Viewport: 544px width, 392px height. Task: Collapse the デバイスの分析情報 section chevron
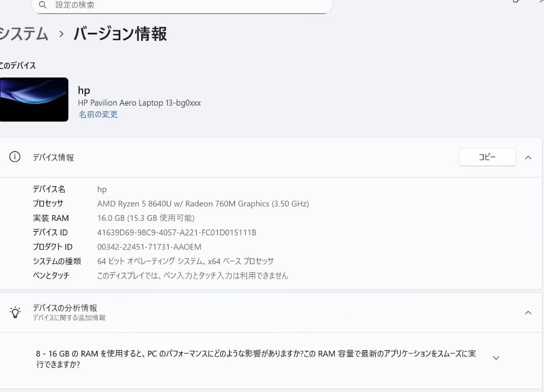(x=528, y=312)
